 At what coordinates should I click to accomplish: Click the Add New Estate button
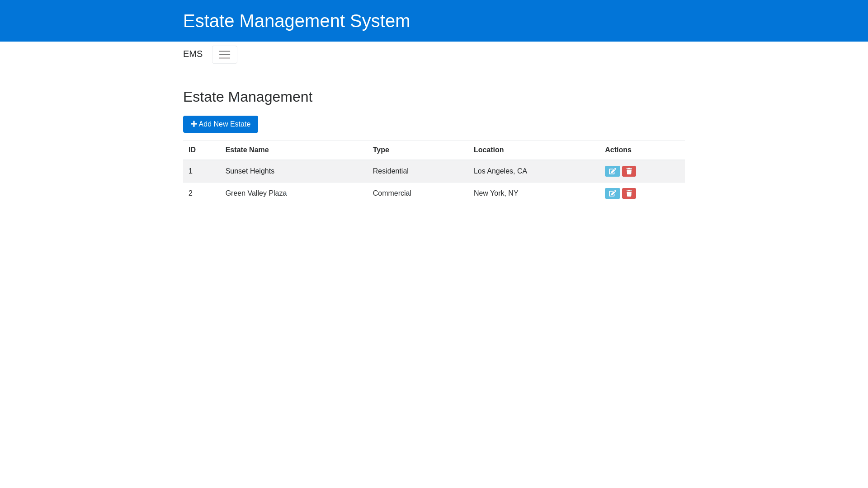(x=220, y=124)
